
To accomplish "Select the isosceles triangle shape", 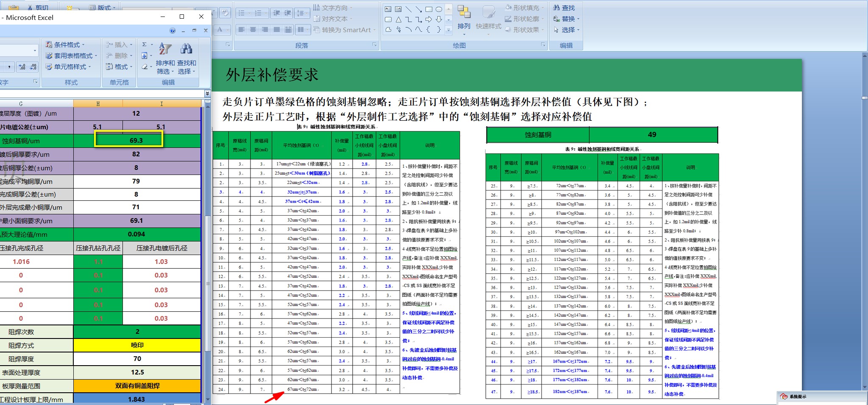I will pyautogui.click(x=398, y=19).
